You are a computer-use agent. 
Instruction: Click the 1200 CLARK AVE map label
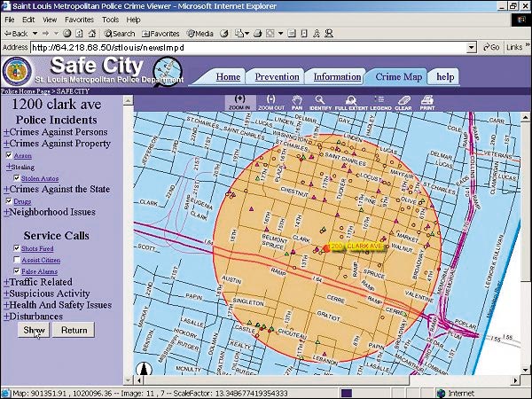356,246
